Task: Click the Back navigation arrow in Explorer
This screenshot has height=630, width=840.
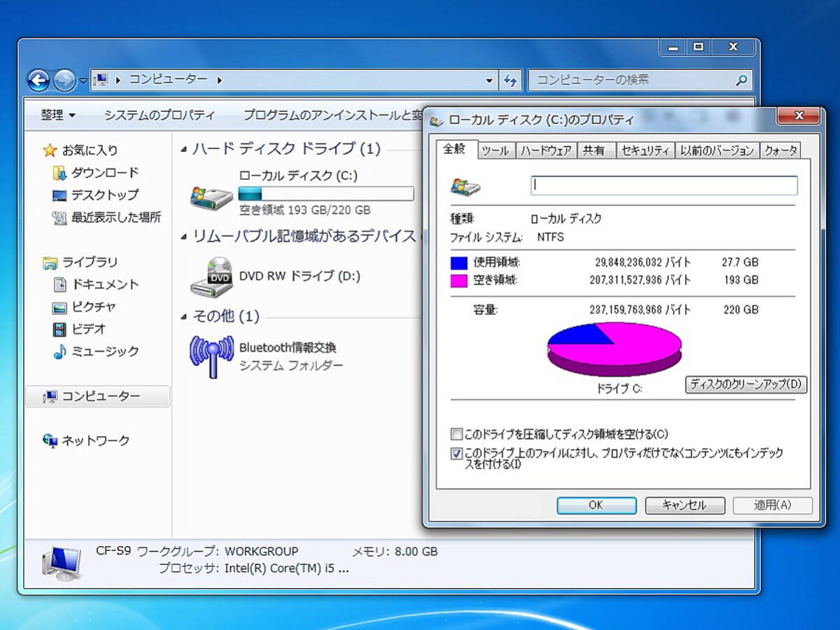Action: (38, 80)
